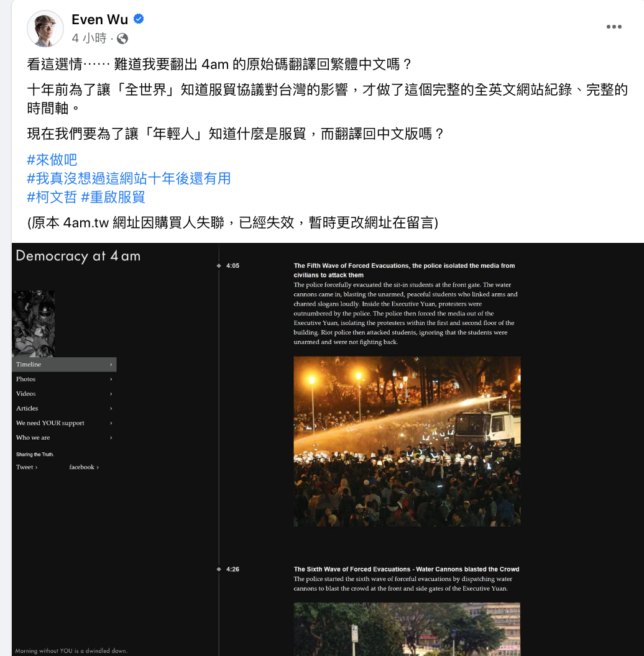Click the 4:05 timeline diamond marker
This screenshot has width=644, height=656.
tap(219, 266)
